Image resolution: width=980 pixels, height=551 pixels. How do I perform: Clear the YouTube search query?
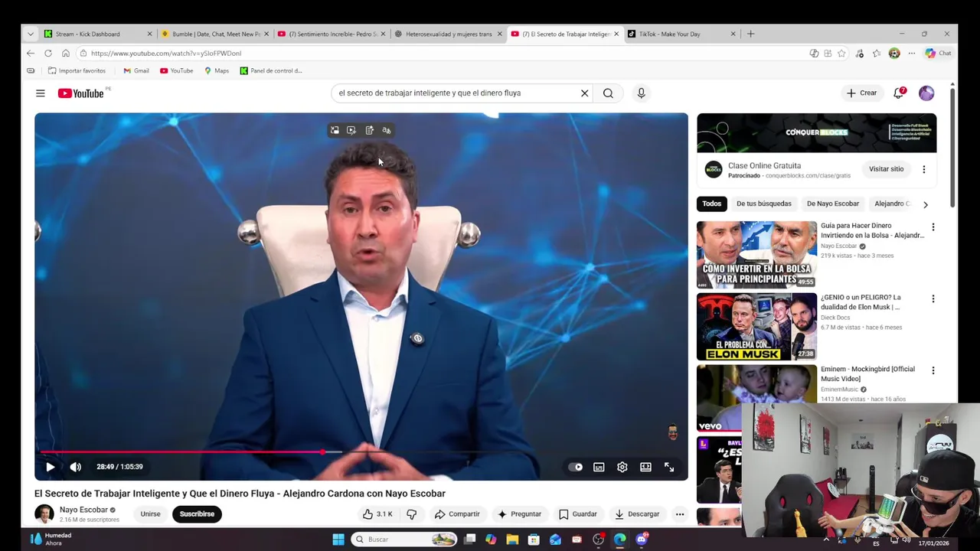point(584,93)
